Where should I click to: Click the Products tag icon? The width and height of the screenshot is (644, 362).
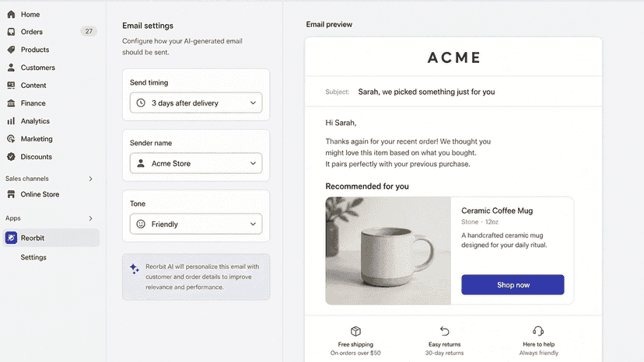pos(11,50)
